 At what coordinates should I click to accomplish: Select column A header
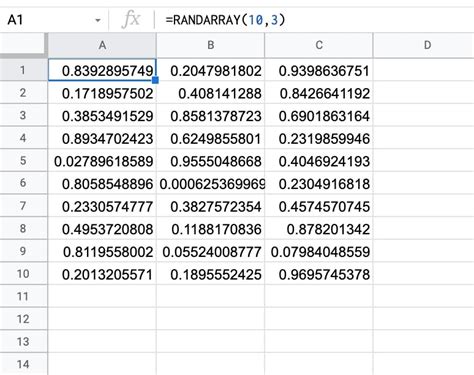[x=102, y=45]
